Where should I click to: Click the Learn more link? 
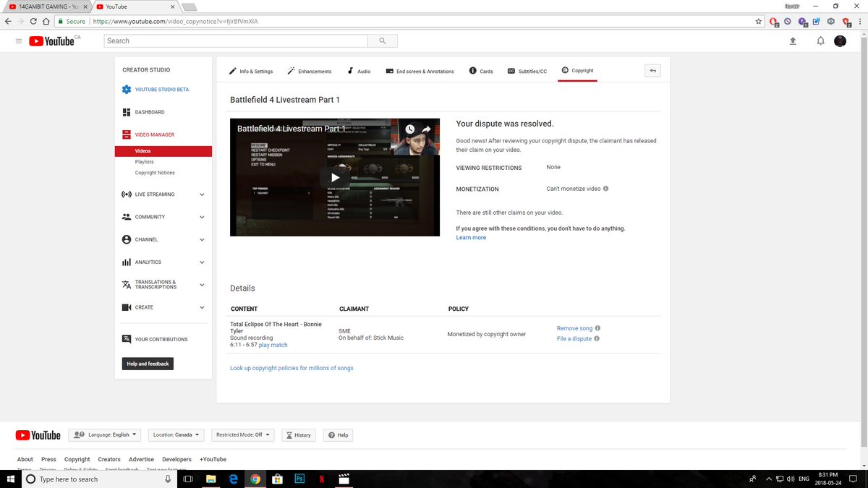point(471,238)
